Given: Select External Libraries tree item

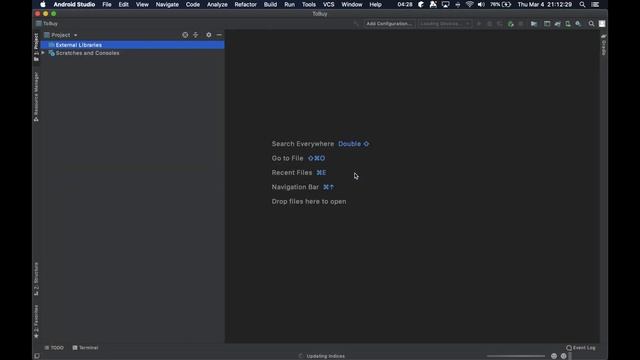Looking at the screenshot, I should (132, 45).
